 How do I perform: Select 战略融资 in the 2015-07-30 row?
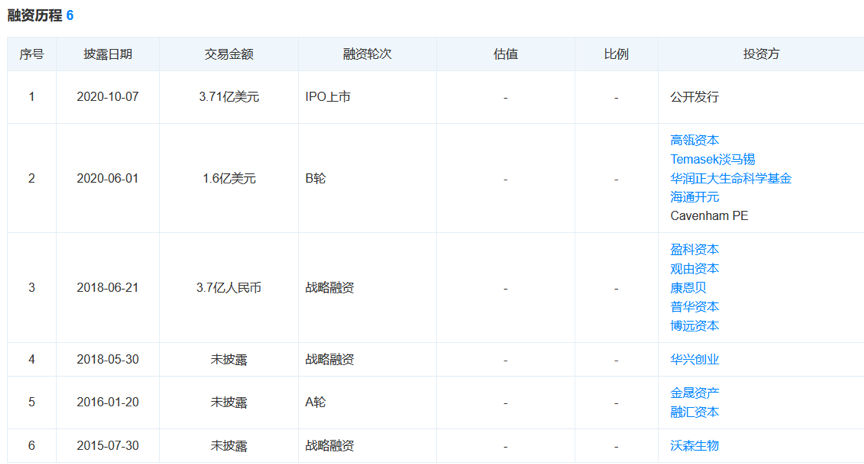point(330,445)
